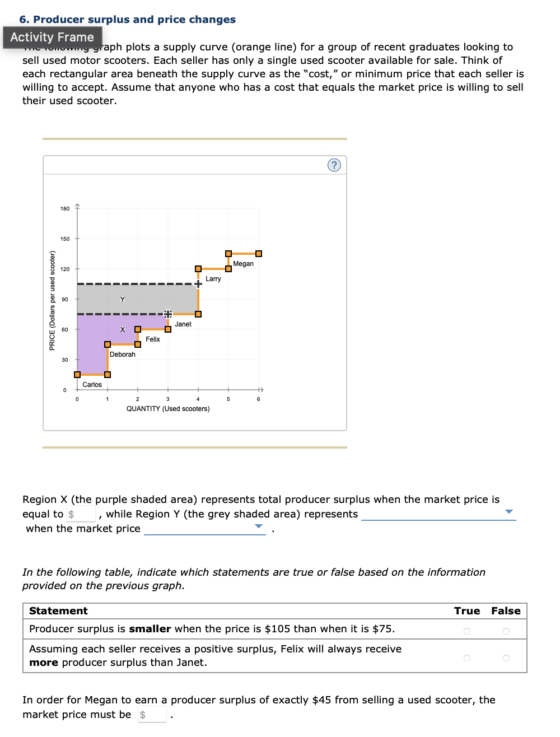Screen dimensions: 560x737
Task: Open the help question mark icon on the graph panel
Action: pyautogui.click(x=334, y=165)
